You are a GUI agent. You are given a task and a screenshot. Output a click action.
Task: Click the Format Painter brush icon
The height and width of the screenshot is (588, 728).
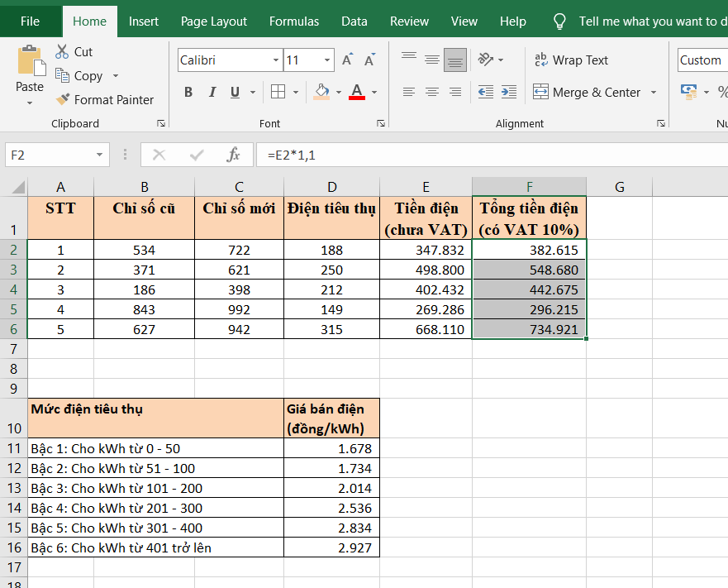point(63,99)
